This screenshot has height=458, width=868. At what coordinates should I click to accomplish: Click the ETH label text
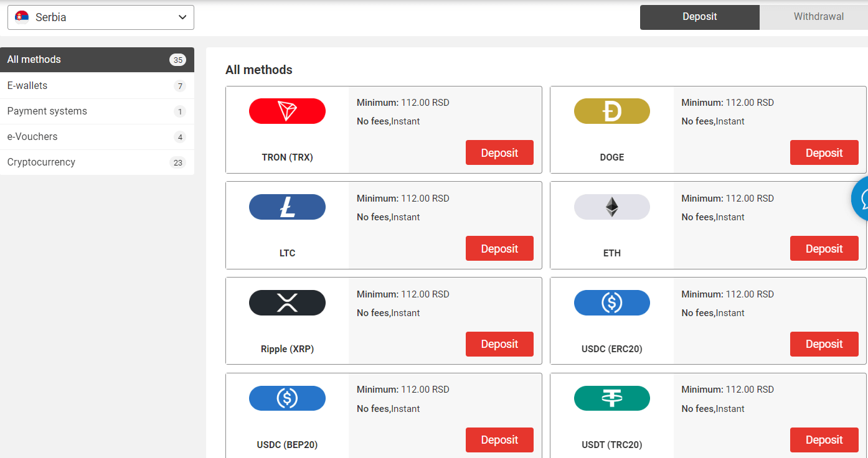611,253
